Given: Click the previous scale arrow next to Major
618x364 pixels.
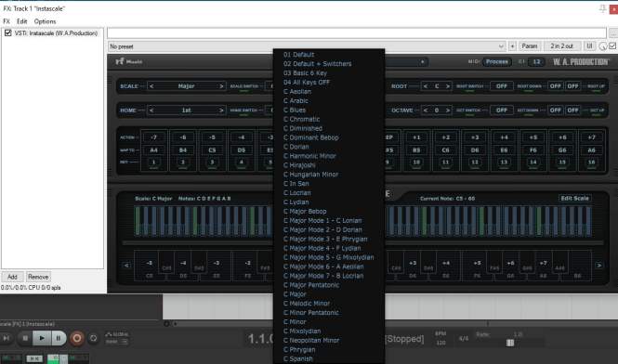Looking at the screenshot, I should pyautogui.click(x=151, y=85).
